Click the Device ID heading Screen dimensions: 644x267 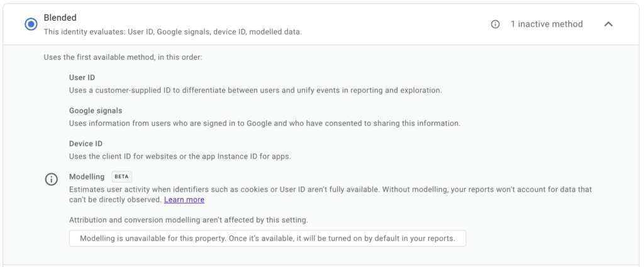point(87,144)
